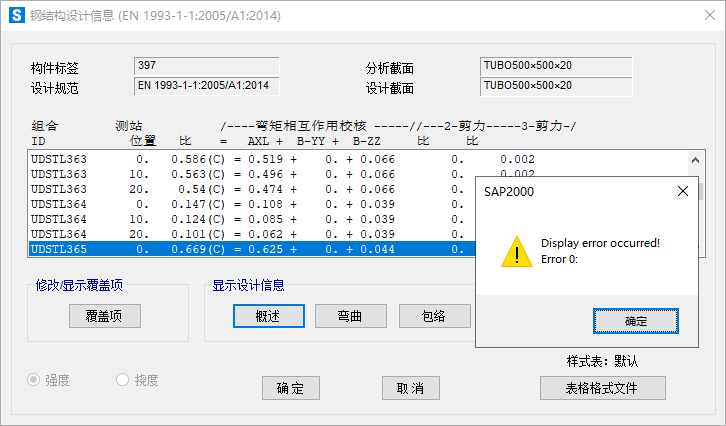Image resolution: width=726 pixels, height=426 pixels.
Task: Click the yellow warning icon in error popup
Action: [x=516, y=251]
